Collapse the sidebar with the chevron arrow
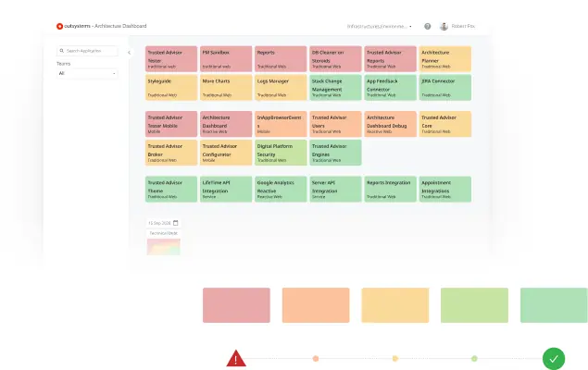The width and height of the screenshot is (588, 370). pyautogui.click(x=129, y=53)
